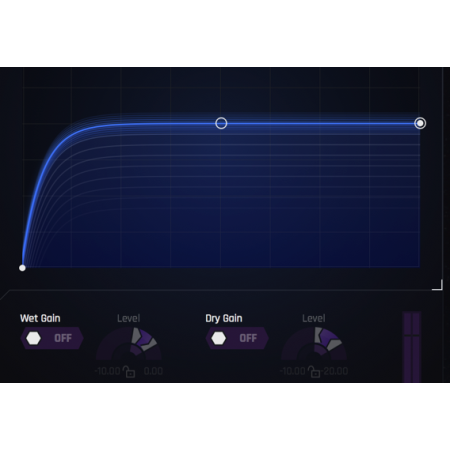Image resolution: width=450 pixels, height=450 pixels.
Task: Click the Dry Gain range lock icon
Action: point(314,372)
